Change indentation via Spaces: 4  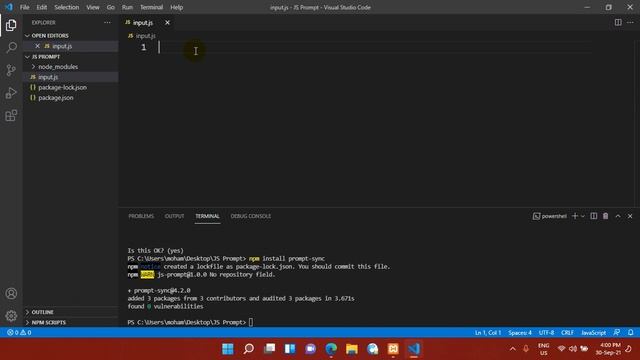520,333
